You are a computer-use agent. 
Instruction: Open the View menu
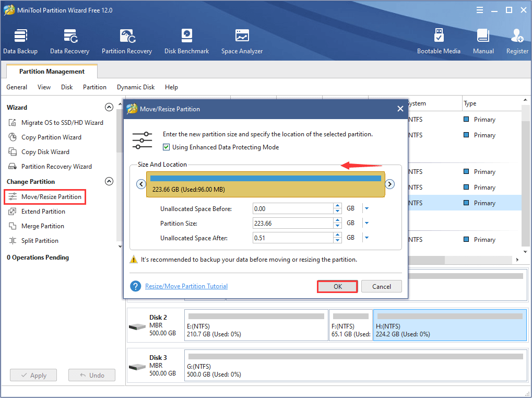click(44, 87)
